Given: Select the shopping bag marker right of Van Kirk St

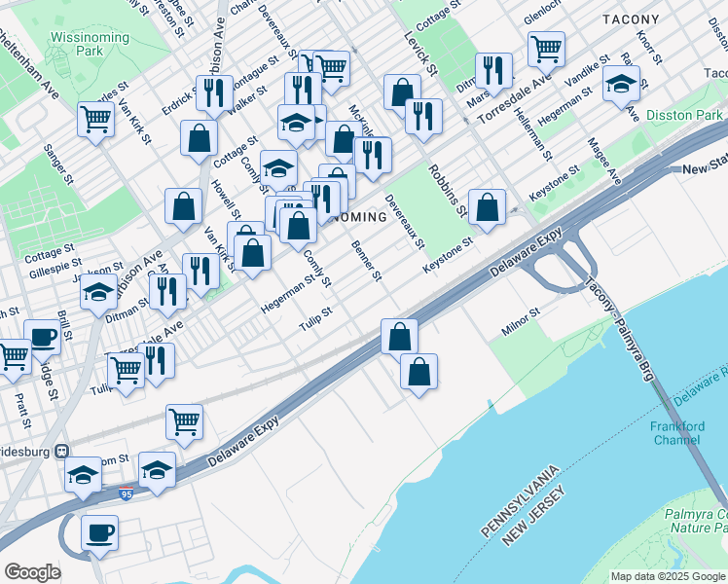Looking at the screenshot, I should tap(253, 254).
